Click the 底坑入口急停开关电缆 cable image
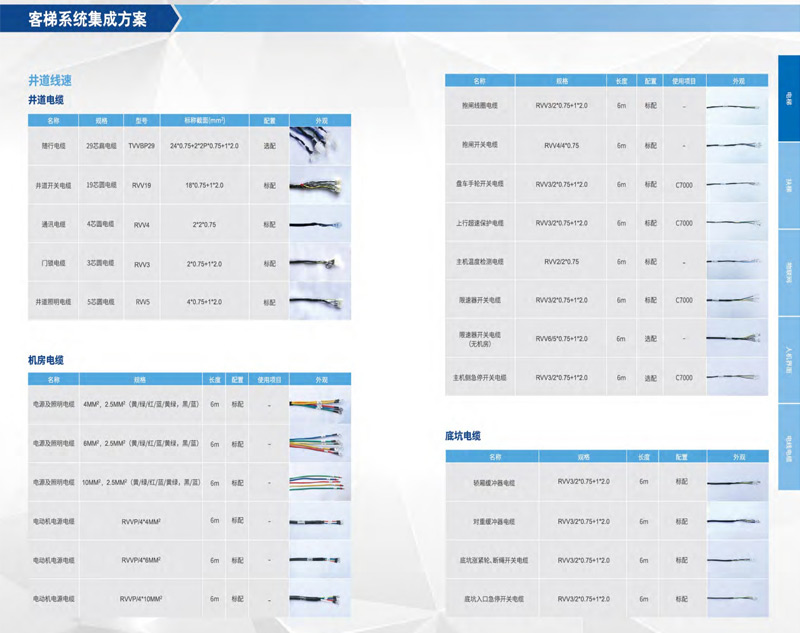This screenshot has width=800, height=633. click(x=738, y=599)
